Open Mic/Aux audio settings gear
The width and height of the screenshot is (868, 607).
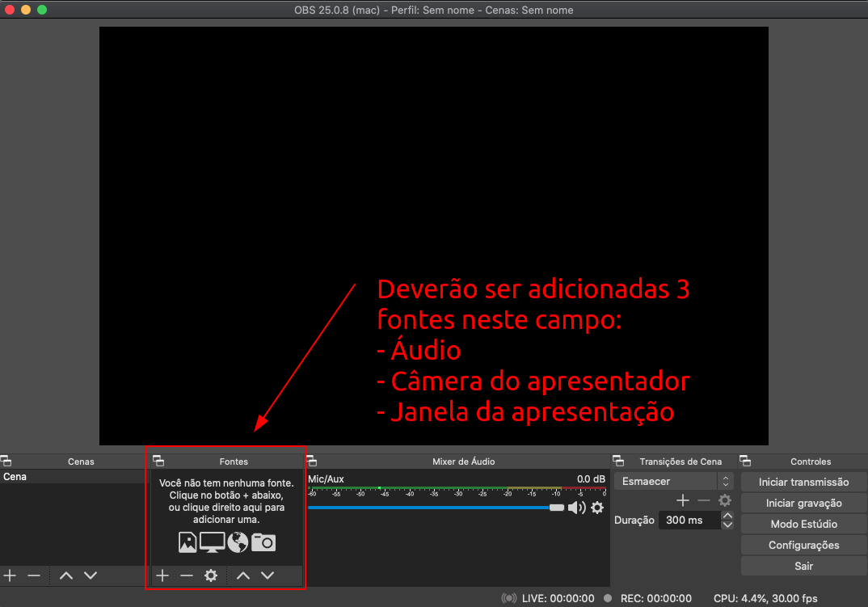click(x=597, y=508)
